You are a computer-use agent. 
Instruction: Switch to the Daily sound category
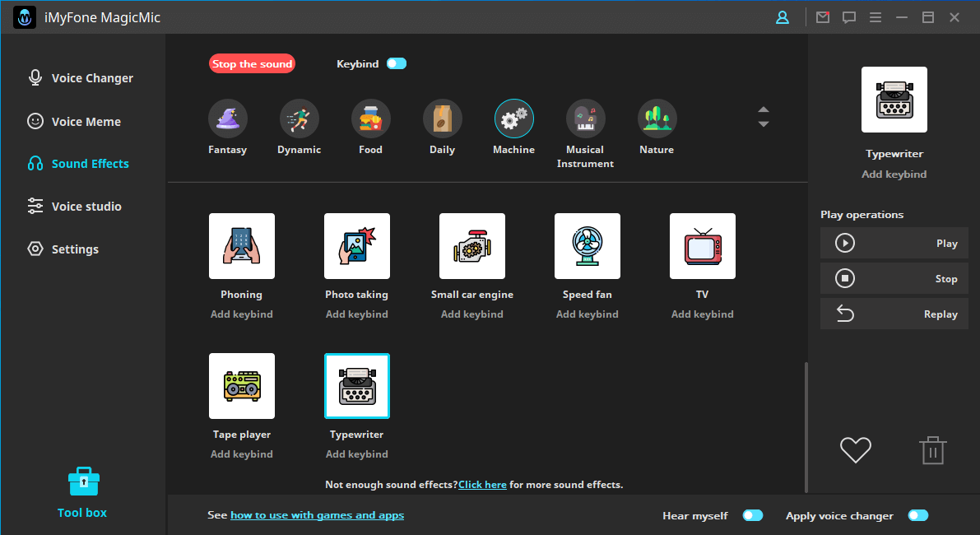tap(442, 119)
